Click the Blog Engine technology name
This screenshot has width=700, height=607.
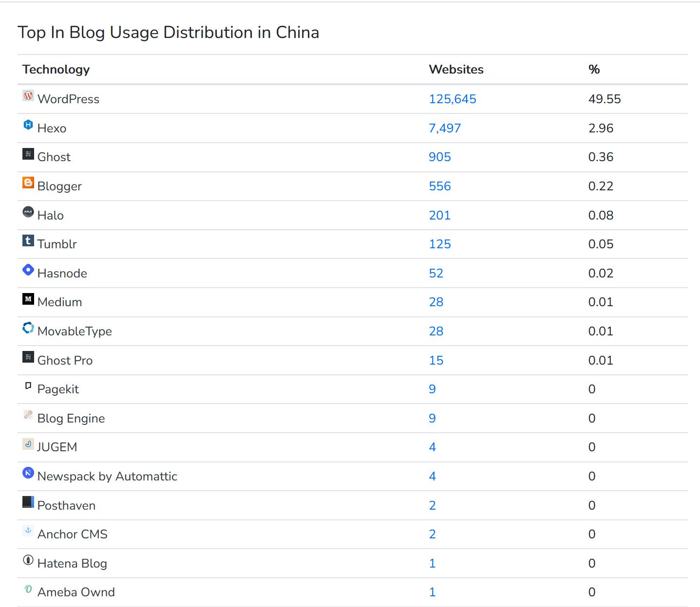point(71,419)
